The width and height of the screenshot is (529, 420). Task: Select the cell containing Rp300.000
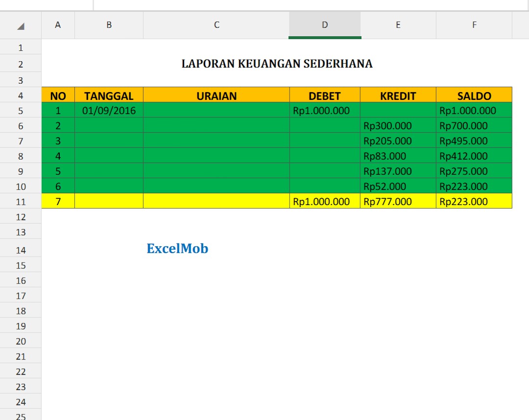pos(398,126)
